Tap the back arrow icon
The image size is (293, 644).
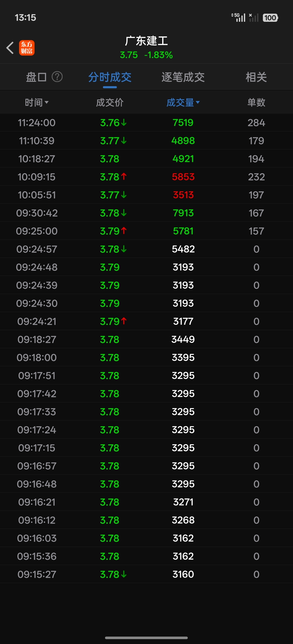pyautogui.click(x=10, y=48)
